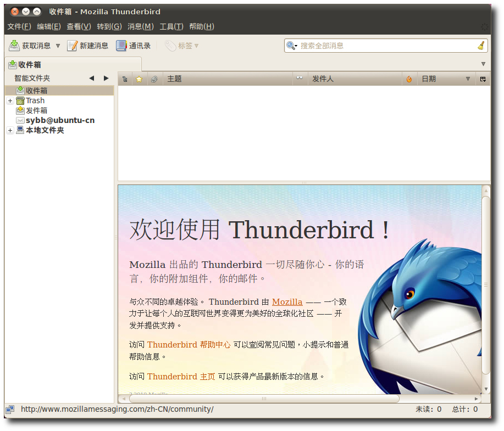Sort by junk status flame column

point(409,79)
